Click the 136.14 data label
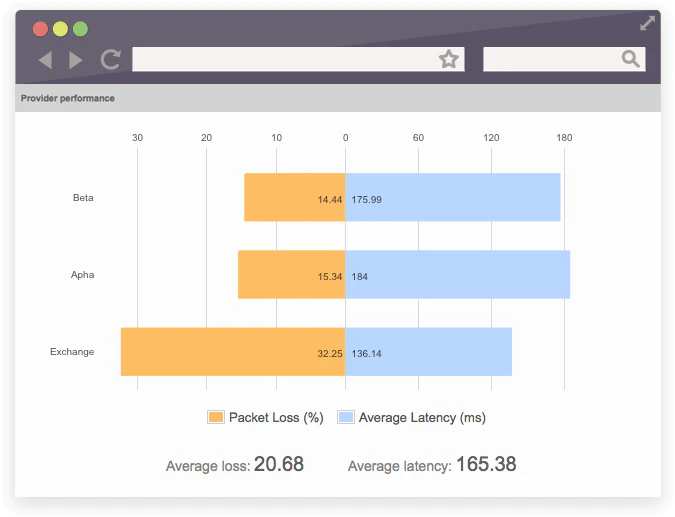675x517 pixels. pyautogui.click(x=366, y=353)
